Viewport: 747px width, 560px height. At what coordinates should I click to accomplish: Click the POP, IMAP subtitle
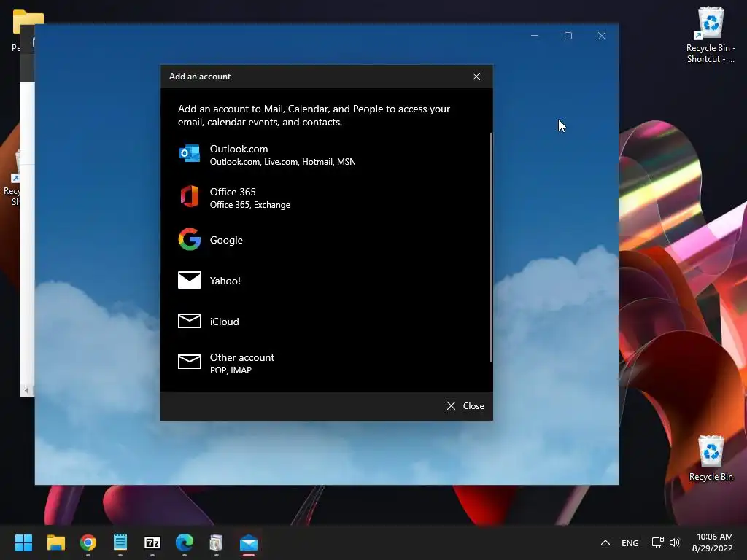pos(231,370)
